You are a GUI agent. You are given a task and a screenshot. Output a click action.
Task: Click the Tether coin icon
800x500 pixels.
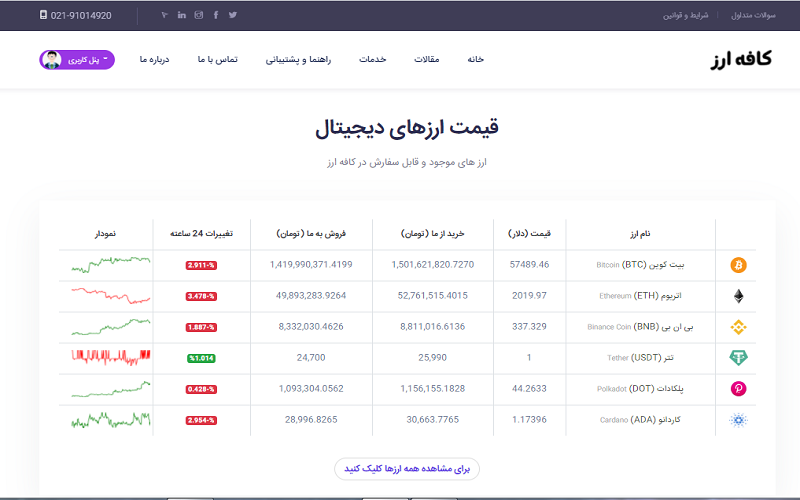738,358
